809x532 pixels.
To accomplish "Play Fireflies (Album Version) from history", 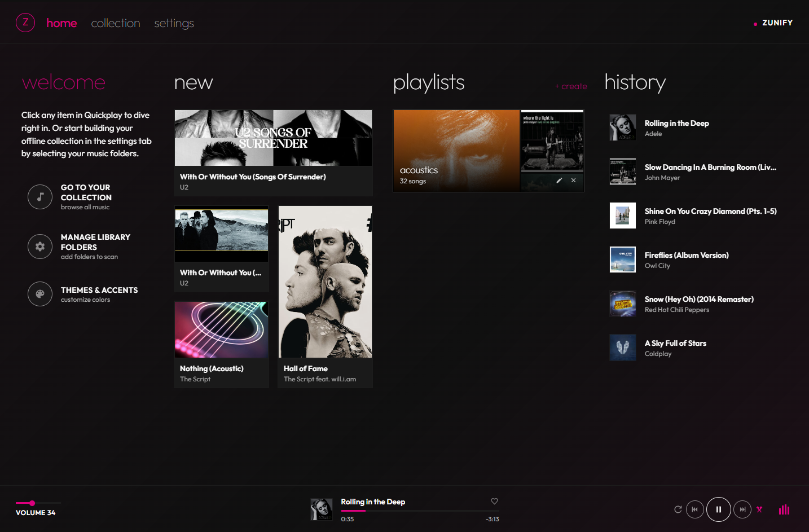I will [687, 255].
